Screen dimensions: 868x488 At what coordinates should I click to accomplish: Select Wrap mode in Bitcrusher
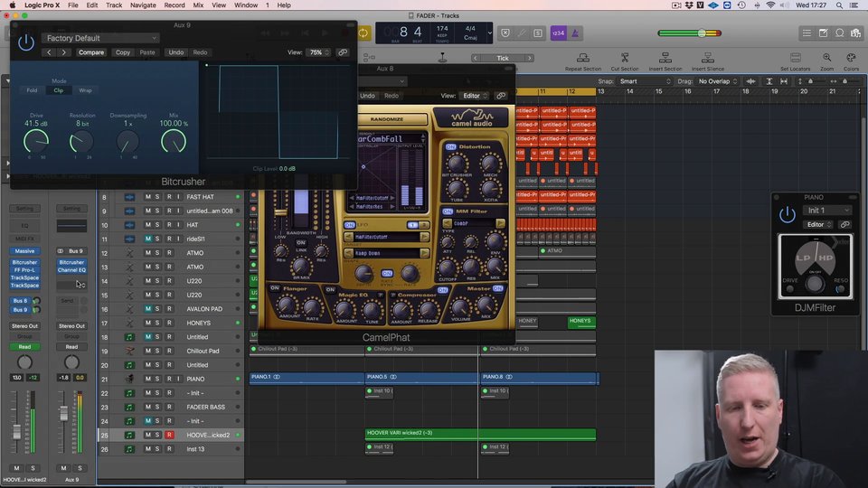point(85,90)
